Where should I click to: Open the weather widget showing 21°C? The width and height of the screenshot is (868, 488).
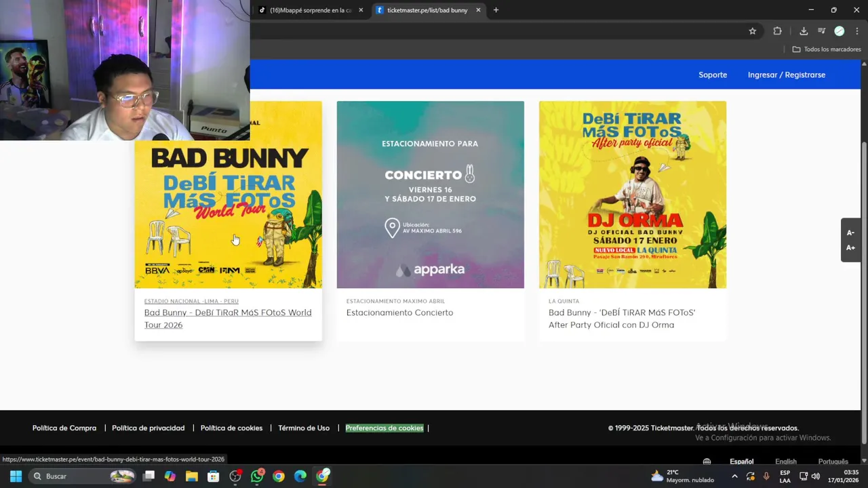tap(682, 476)
